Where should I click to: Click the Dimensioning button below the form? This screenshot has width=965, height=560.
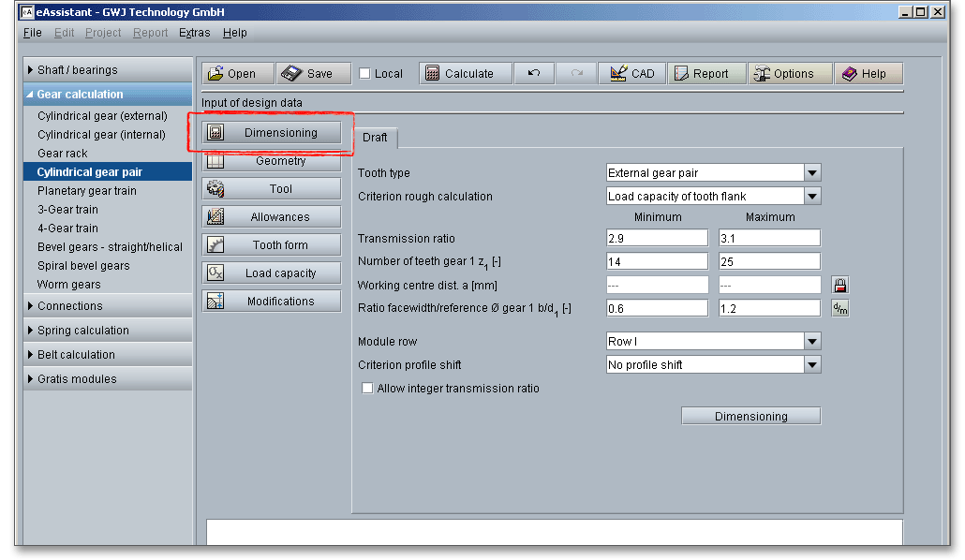tap(750, 417)
